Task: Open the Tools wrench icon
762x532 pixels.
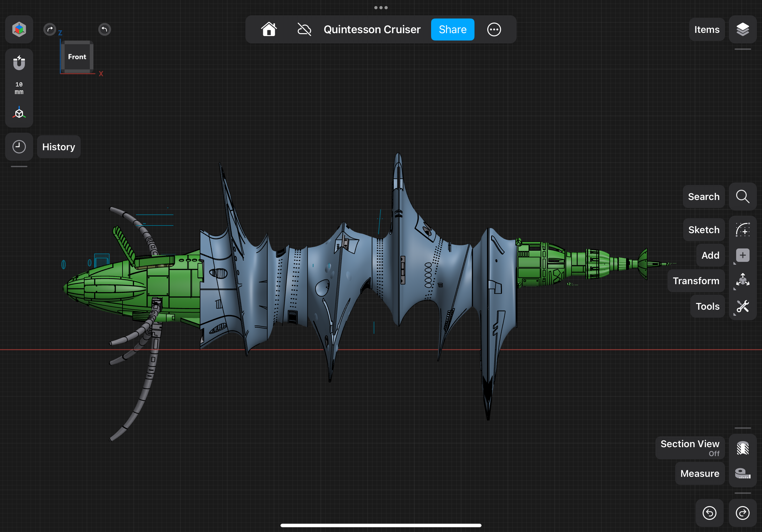Action: click(743, 306)
